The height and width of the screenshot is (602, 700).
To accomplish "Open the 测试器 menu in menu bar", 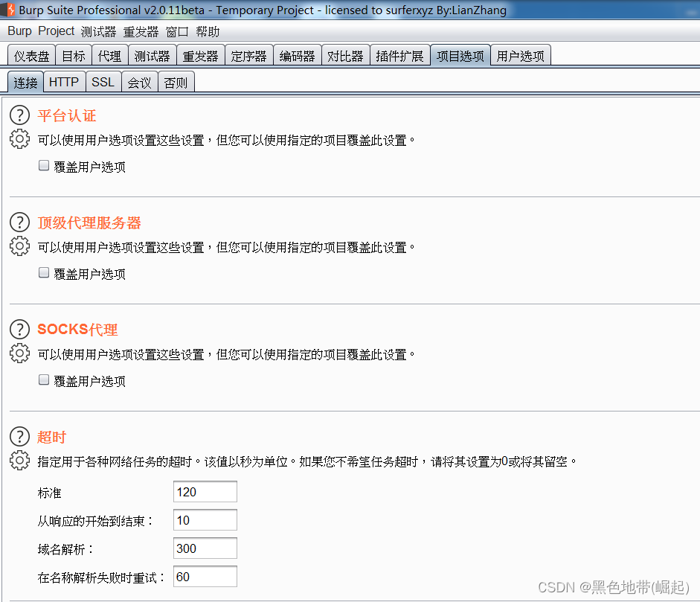I will (98, 32).
